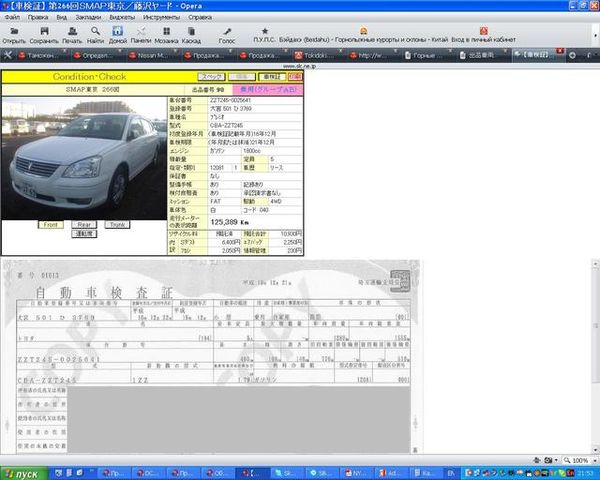Open the П.У.Л.С. star bookmark
Image resolution: width=600 pixels, height=480 pixels.
264,35
